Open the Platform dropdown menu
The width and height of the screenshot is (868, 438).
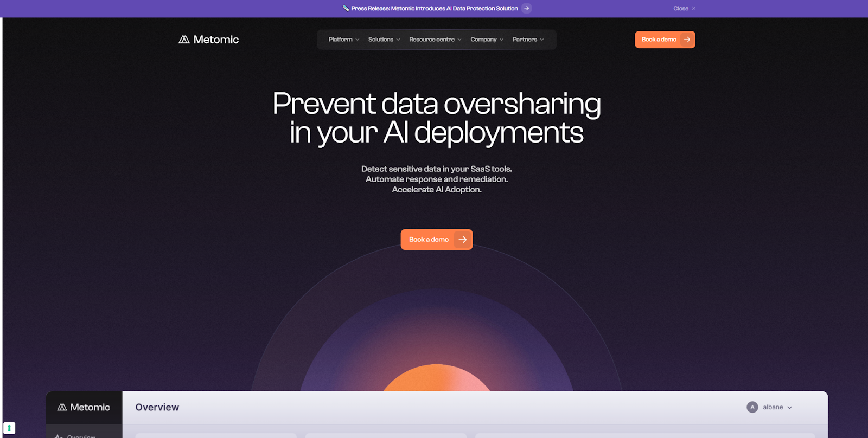[344, 40]
